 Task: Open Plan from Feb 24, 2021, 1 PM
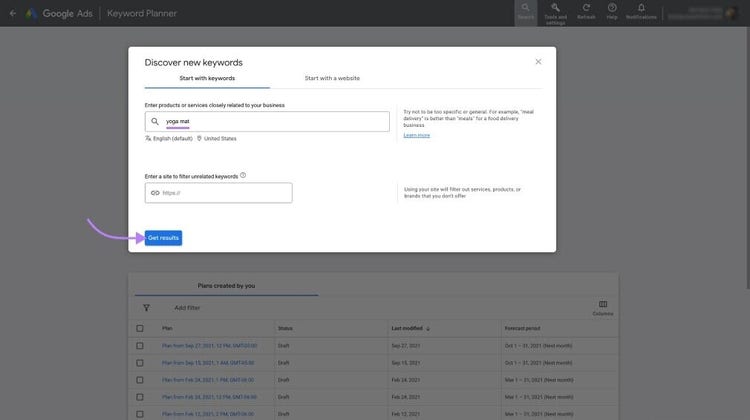coord(208,380)
